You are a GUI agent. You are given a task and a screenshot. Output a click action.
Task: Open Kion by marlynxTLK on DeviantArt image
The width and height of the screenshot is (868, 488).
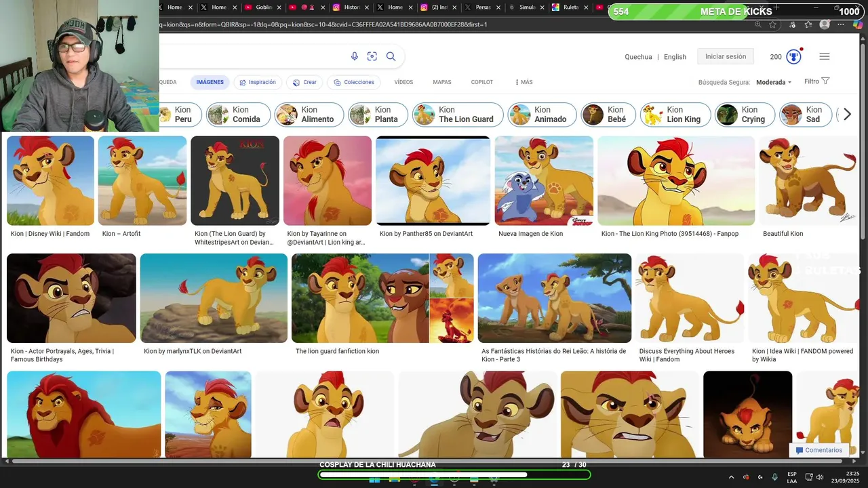(x=214, y=298)
